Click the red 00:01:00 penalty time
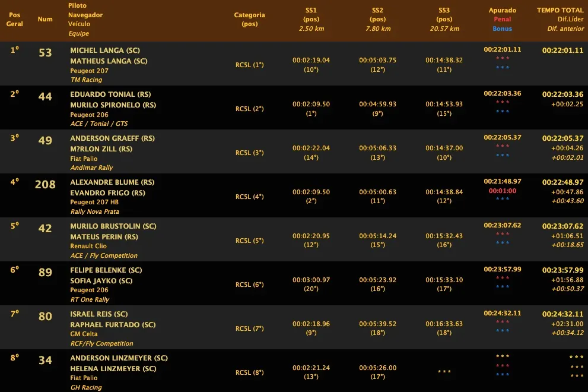Image resolution: width=588 pixels, height=392 pixels. (502, 191)
